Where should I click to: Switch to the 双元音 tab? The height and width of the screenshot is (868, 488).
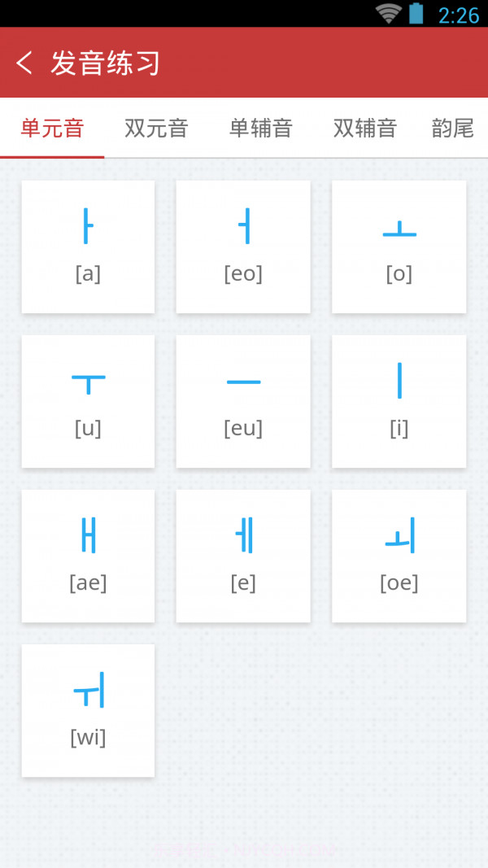coord(156,129)
